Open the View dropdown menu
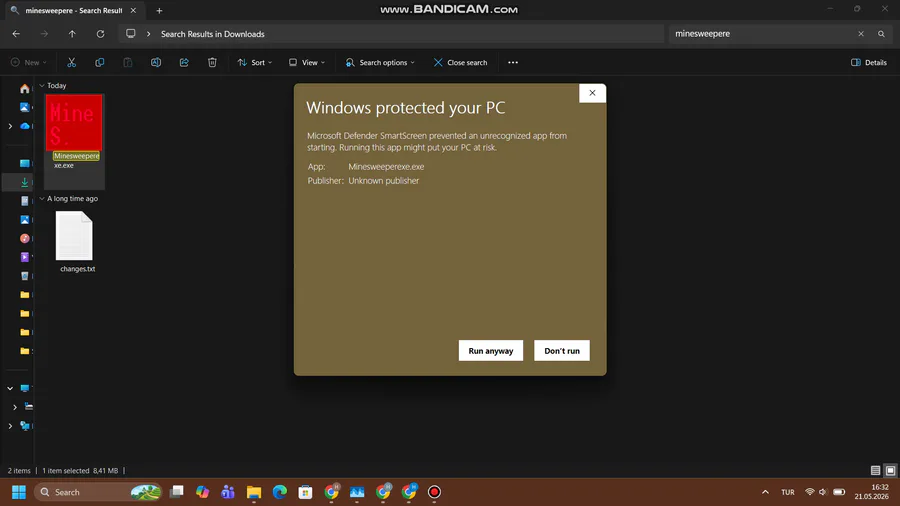The image size is (900, 506). [x=307, y=63]
